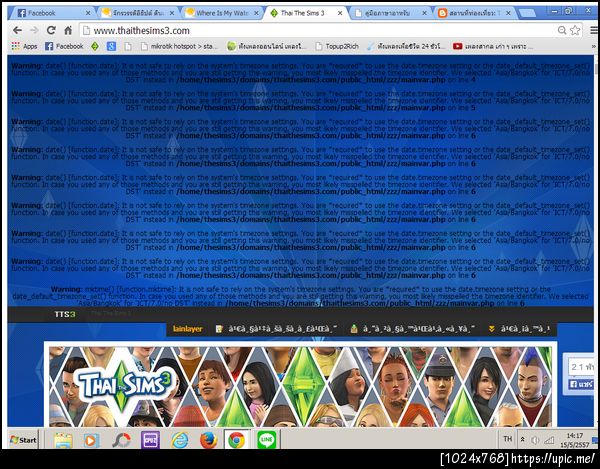Switch the TH input language indicator
This screenshot has height=469, width=600.
point(507,439)
